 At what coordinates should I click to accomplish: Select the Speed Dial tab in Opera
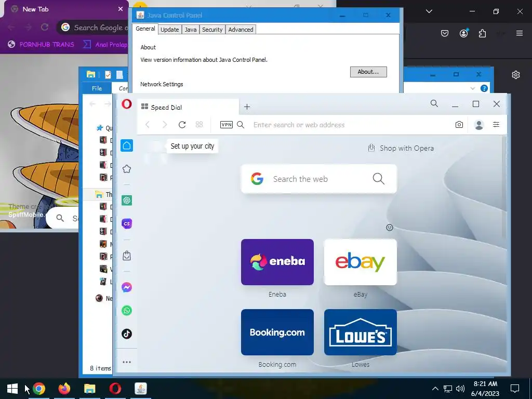[189, 107]
